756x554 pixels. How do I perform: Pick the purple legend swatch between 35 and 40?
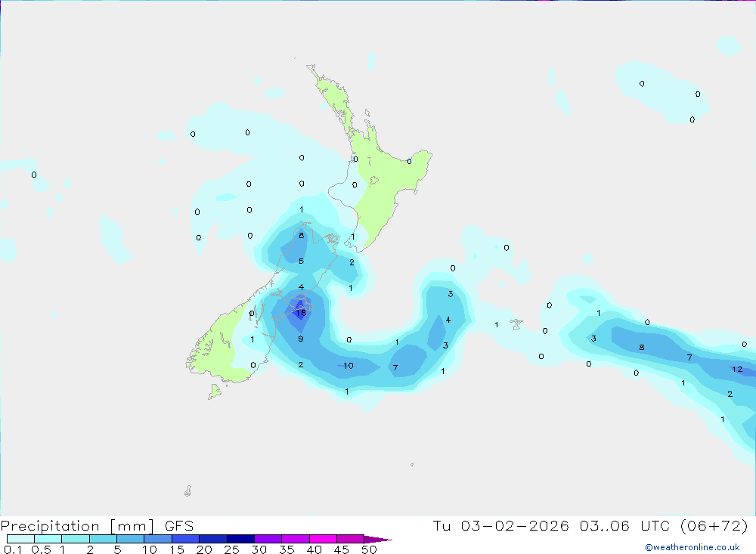295,539
